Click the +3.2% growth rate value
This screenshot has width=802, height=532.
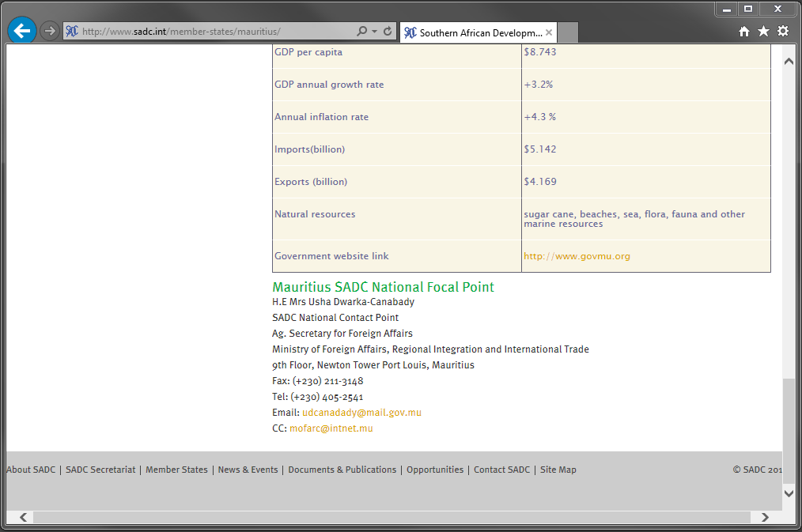[x=538, y=85]
